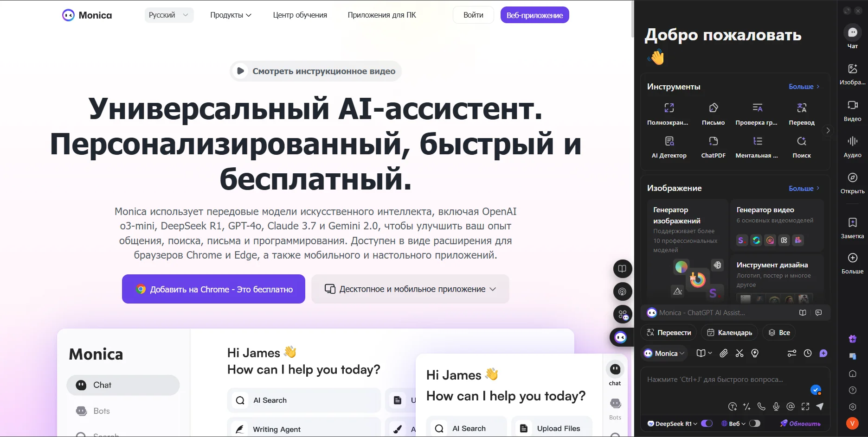This screenshot has height=437, width=868.
Task: Play Смотреть инструкционное видео
Action: [315, 71]
